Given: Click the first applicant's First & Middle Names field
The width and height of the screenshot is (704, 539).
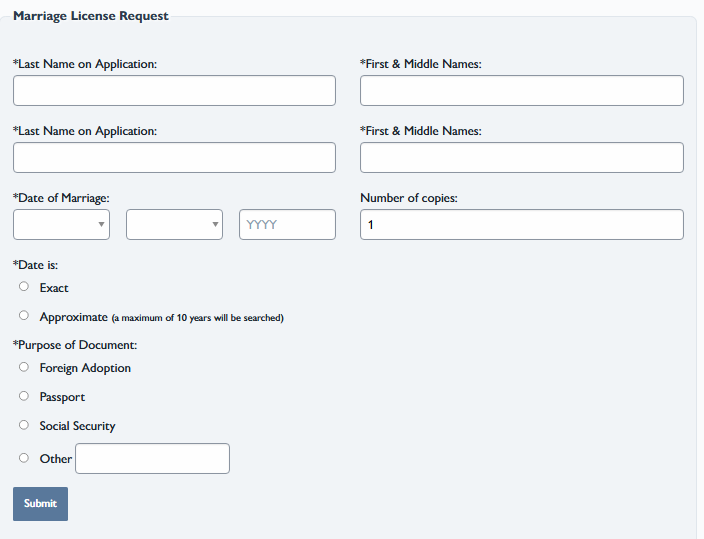Looking at the screenshot, I should pos(521,91).
